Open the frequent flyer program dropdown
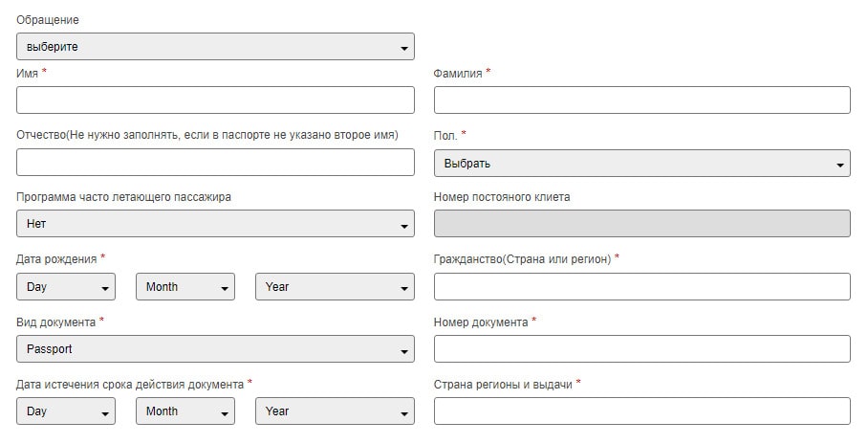The width and height of the screenshot is (868, 444). (x=215, y=224)
